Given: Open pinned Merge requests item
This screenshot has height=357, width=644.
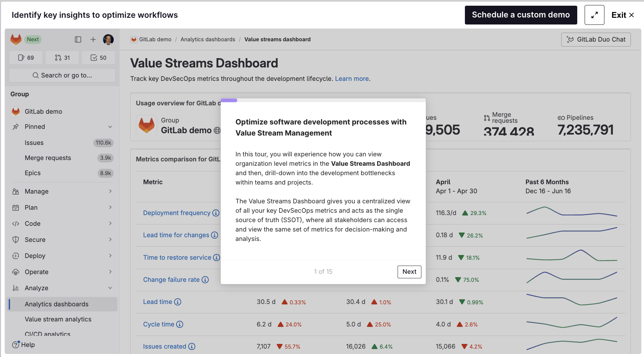Looking at the screenshot, I should (x=62, y=158).
